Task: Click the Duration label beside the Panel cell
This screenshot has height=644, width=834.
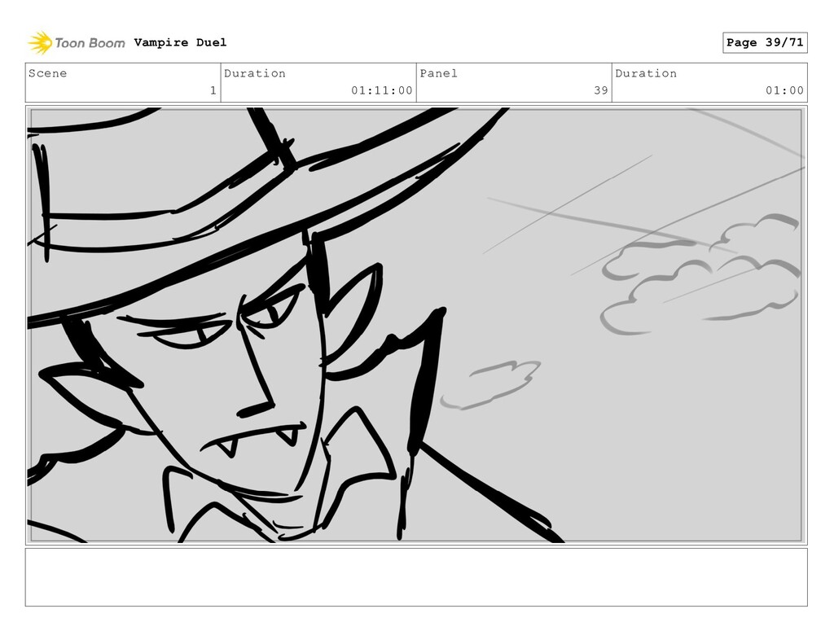Action: point(646,73)
